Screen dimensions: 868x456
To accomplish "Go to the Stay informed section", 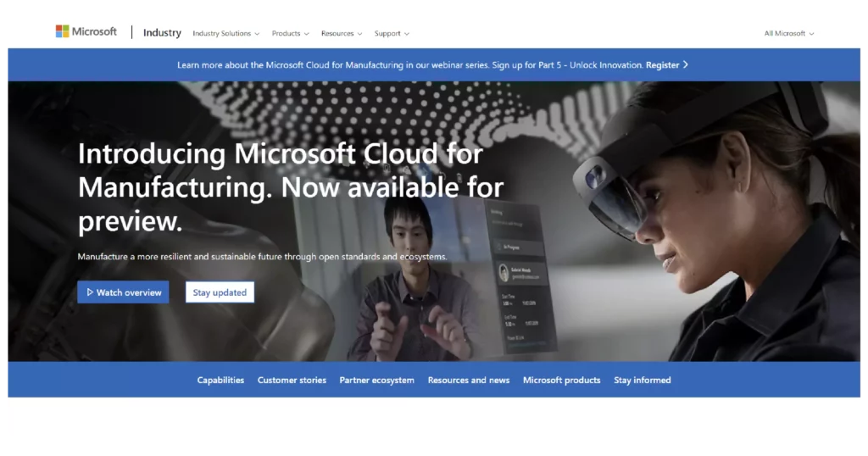I will [643, 381].
